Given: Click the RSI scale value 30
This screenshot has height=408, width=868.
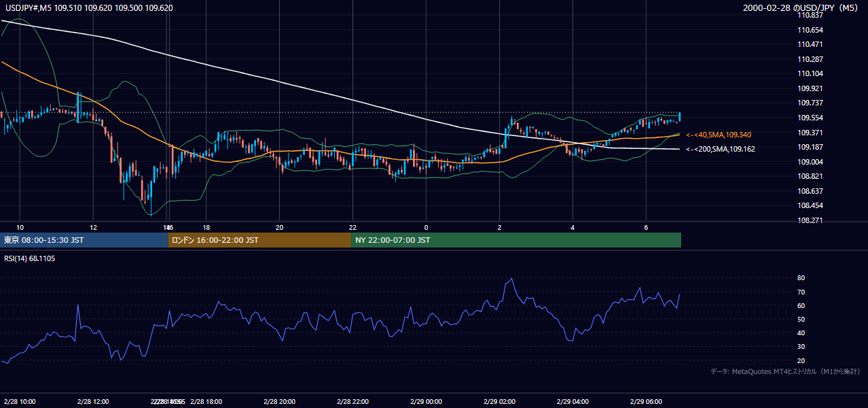Looking at the screenshot, I should click(801, 346).
